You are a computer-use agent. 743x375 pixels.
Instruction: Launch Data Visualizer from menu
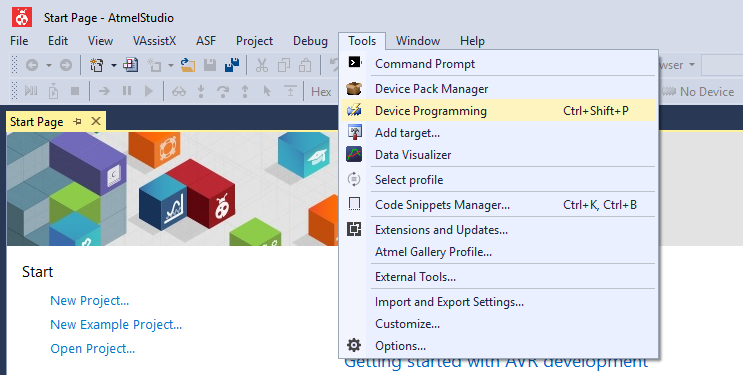click(498, 155)
